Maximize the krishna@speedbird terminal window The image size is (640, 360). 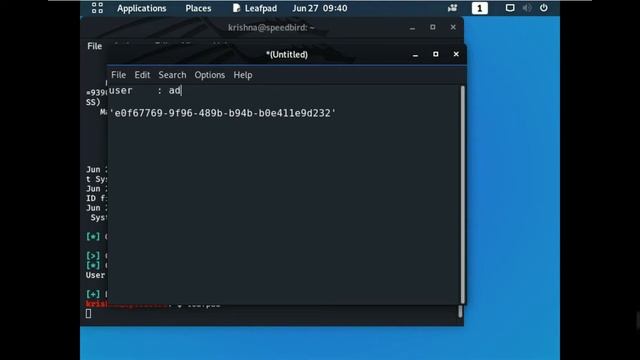click(433, 27)
